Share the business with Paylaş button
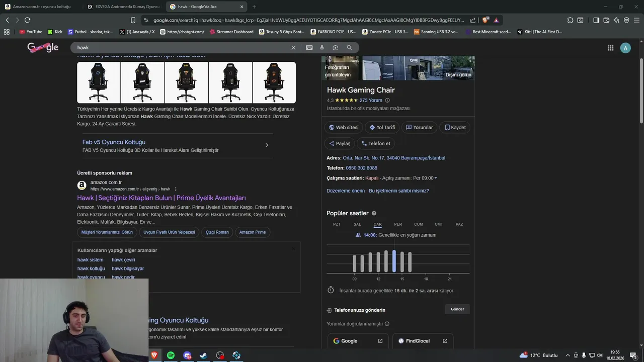644x362 pixels. [340, 143]
